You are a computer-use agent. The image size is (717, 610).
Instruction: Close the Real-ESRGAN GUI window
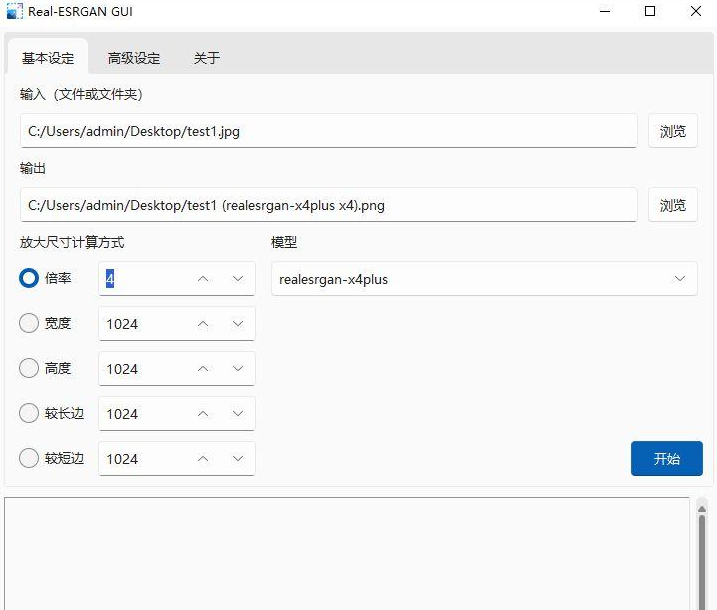[696, 11]
